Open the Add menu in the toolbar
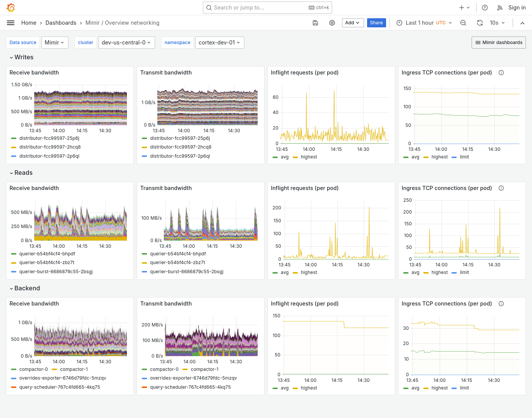The image size is (532, 418). (x=353, y=23)
